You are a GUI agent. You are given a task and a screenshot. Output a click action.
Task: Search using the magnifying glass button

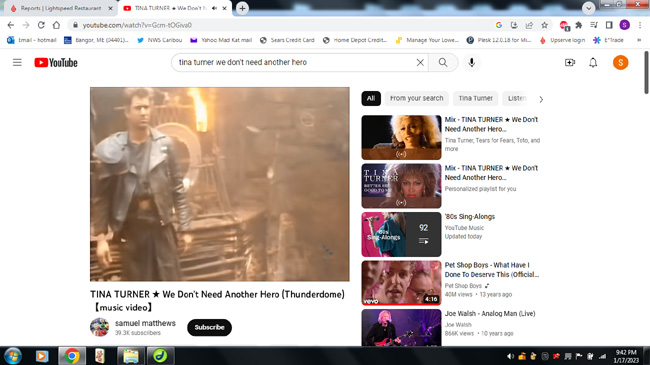coord(443,63)
